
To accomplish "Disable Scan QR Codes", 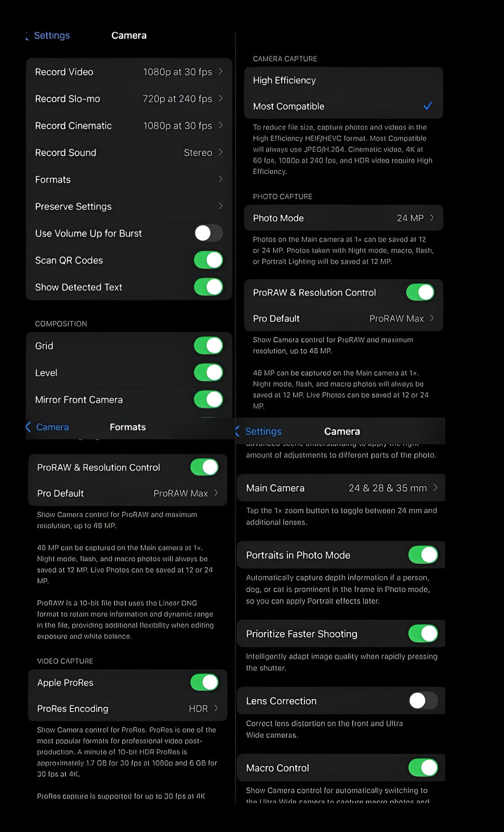I will [208, 260].
